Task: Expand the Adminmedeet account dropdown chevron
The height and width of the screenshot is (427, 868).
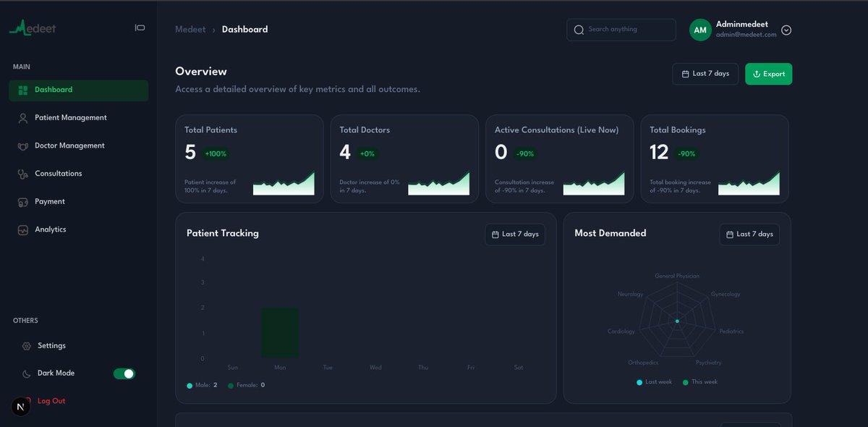Action: [786, 30]
